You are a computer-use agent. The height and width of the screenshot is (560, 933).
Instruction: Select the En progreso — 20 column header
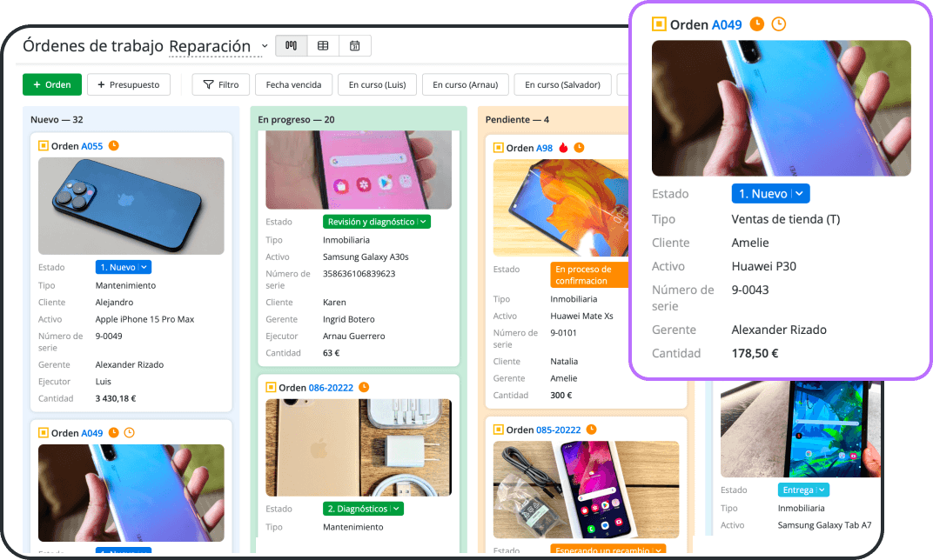tap(296, 119)
